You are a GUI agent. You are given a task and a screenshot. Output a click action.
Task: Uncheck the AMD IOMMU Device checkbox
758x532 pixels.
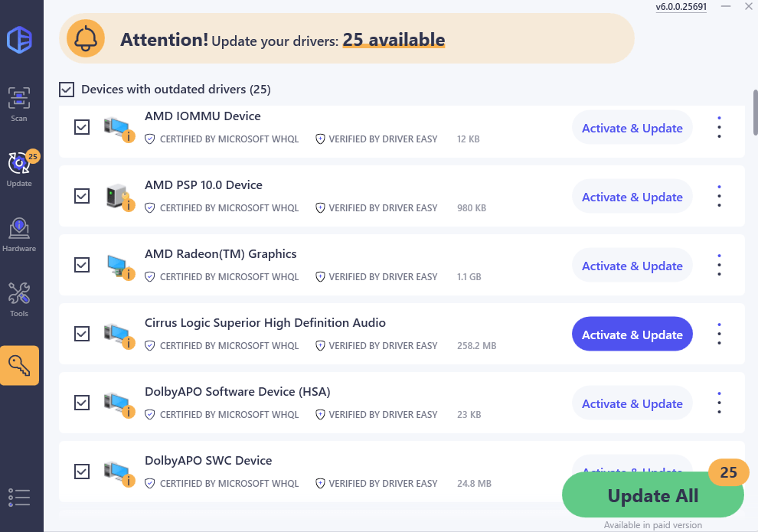pyautogui.click(x=82, y=127)
